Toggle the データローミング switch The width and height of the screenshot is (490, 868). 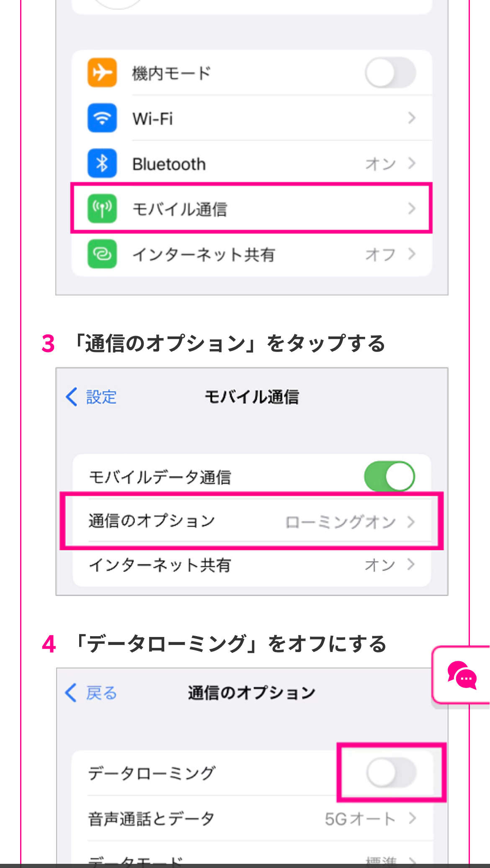pos(391,773)
